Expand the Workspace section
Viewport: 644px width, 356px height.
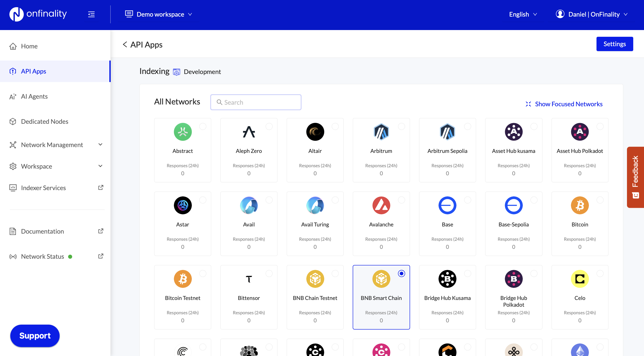(x=37, y=166)
